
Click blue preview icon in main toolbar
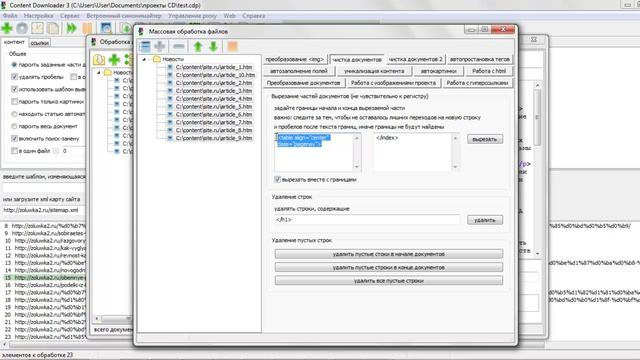click(x=106, y=28)
